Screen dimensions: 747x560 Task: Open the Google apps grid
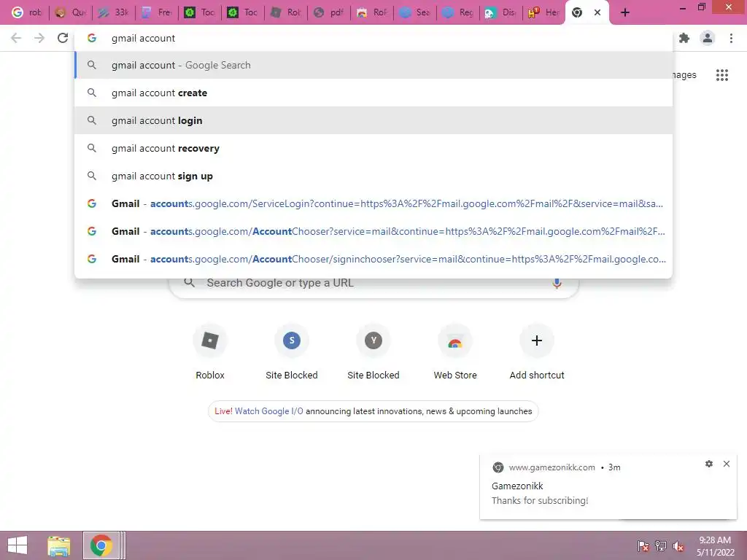(721, 75)
